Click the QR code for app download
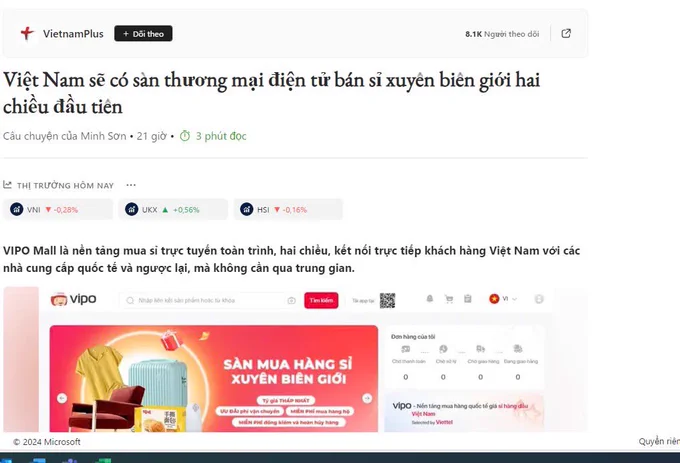 (x=387, y=300)
